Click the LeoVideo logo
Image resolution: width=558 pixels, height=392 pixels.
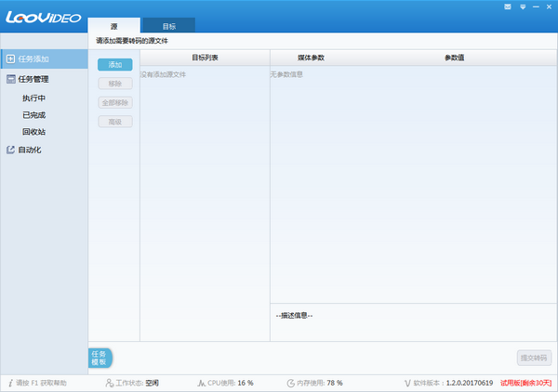click(x=42, y=17)
